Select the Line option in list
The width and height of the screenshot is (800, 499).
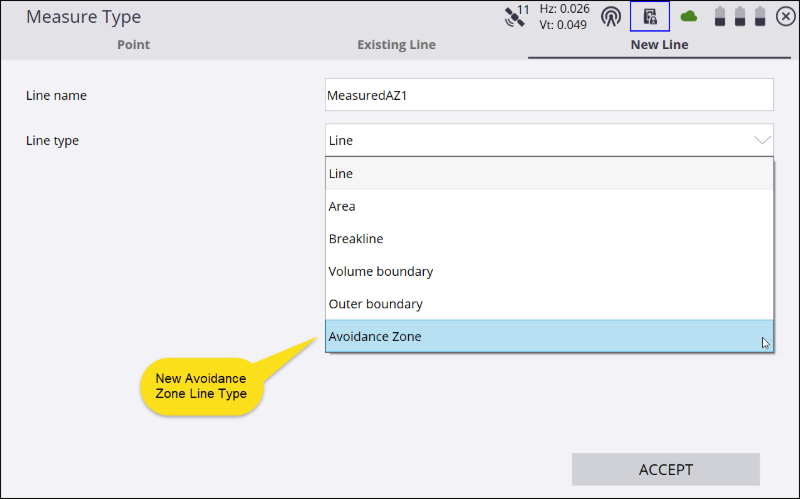coord(549,173)
